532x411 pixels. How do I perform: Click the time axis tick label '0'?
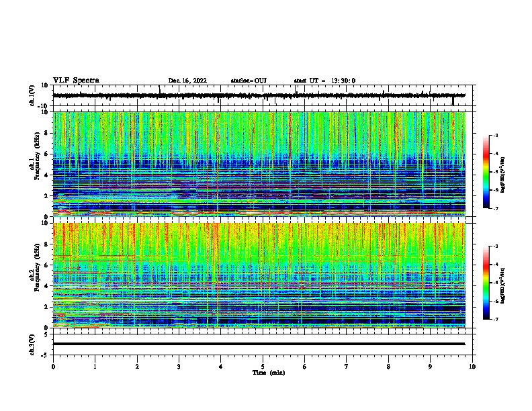pos(53,367)
